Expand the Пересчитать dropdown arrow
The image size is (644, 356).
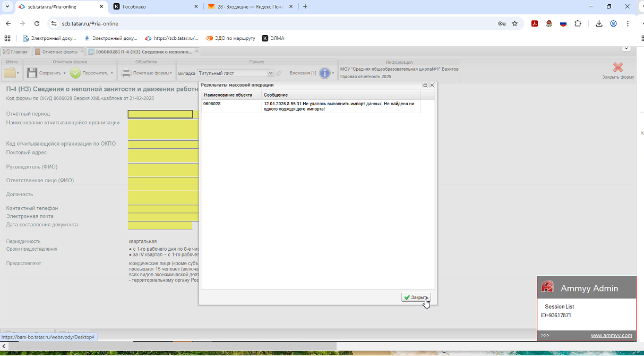(x=111, y=73)
